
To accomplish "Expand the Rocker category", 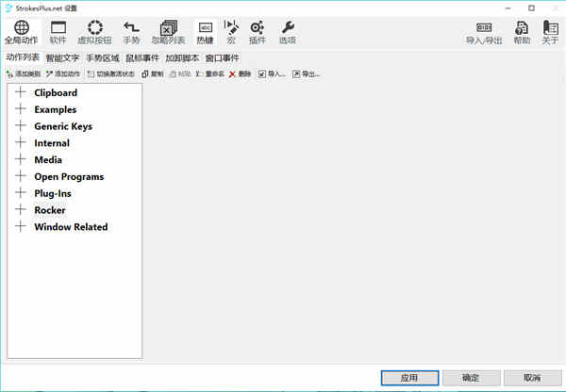I will [x=21, y=209].
